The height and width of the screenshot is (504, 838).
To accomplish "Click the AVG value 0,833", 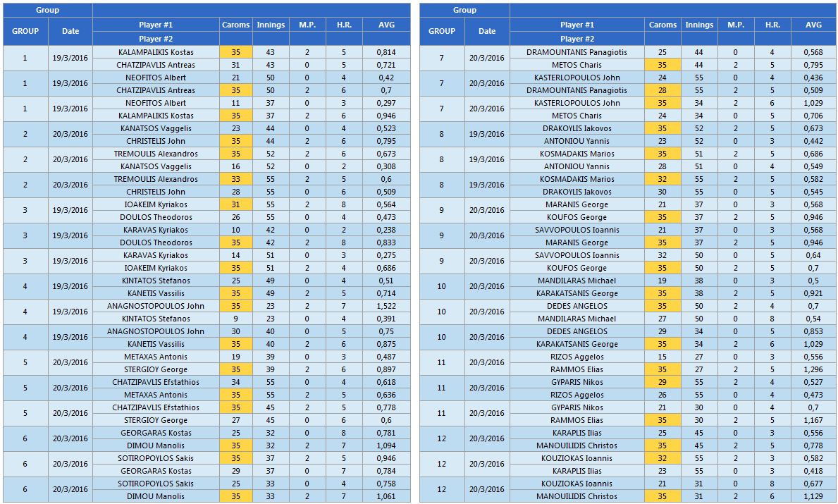I will (386, 242).
